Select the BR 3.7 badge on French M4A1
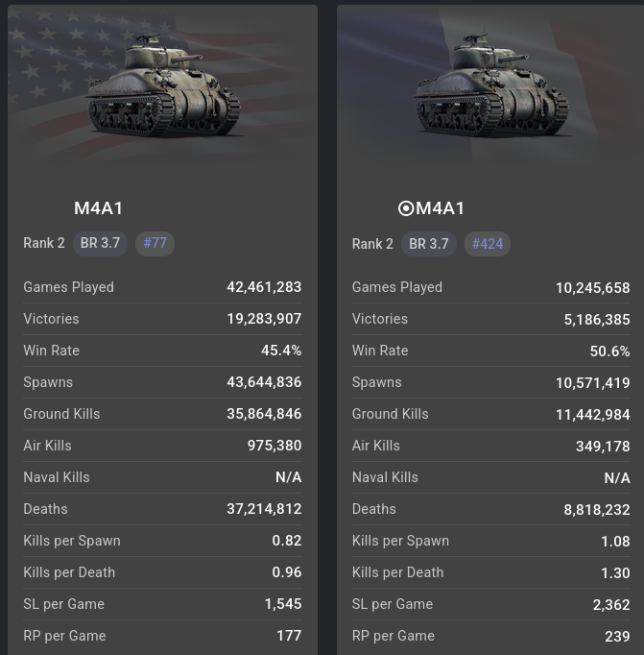This screenshot has height=655, width=644. tap(429, 244)
